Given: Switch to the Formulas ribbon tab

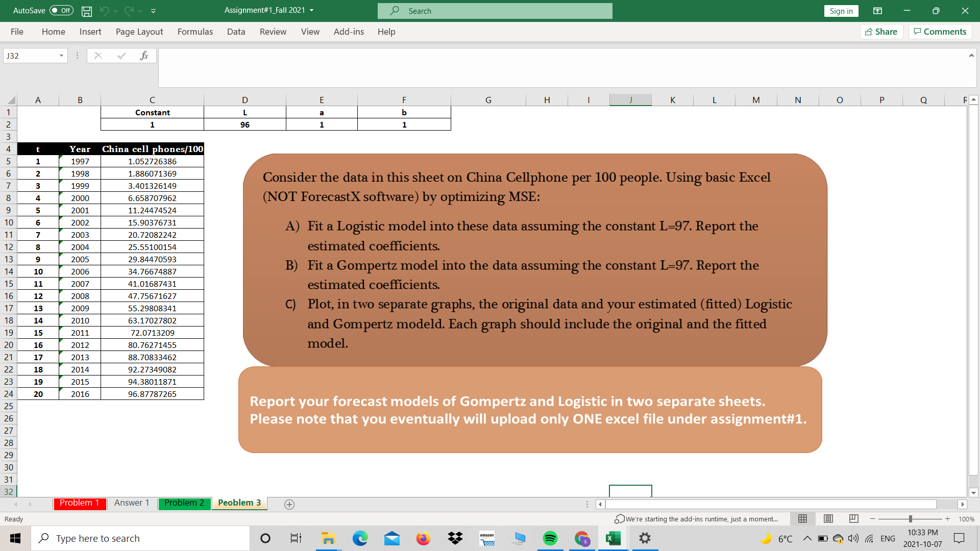Looking at the screenshot, I should point(195,32).
